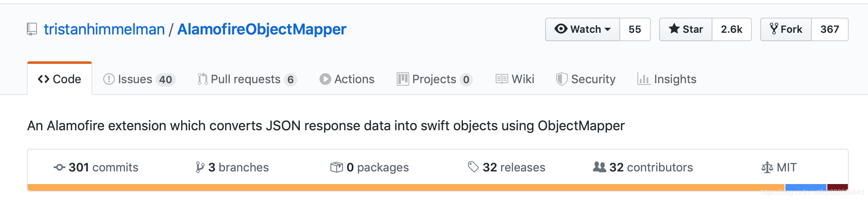Open the Pull requests tab
This screenshot has width=868, height=200.
[x=247, y=79]
